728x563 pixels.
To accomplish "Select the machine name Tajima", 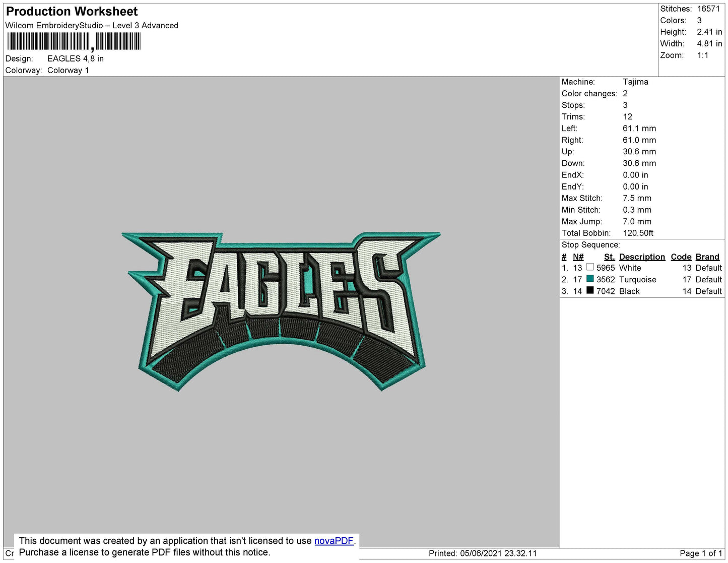I will click(x=635, y=82).
